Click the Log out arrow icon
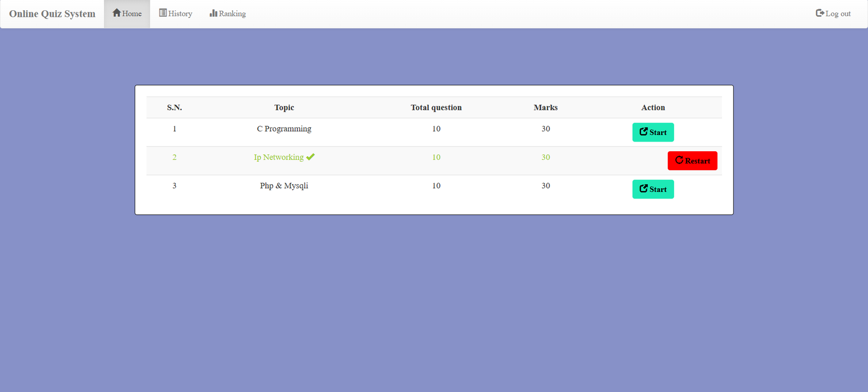Screen dimensions: 868x392 820,13
